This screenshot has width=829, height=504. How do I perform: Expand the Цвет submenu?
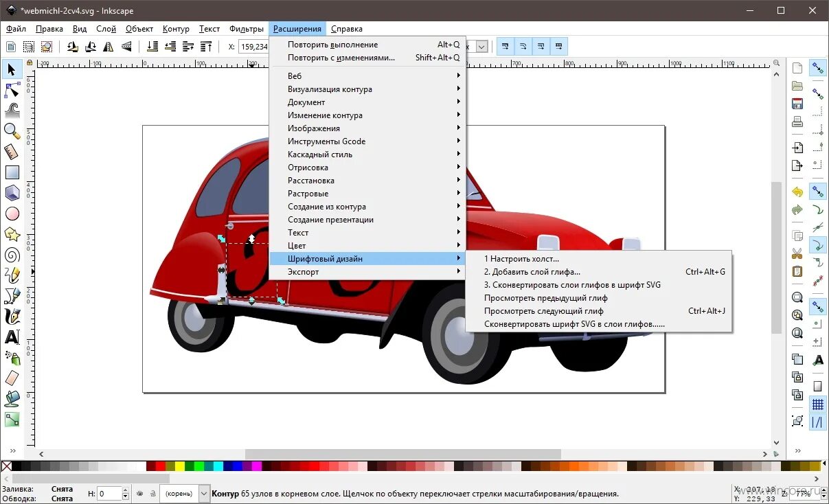click(x=297, y=245)
